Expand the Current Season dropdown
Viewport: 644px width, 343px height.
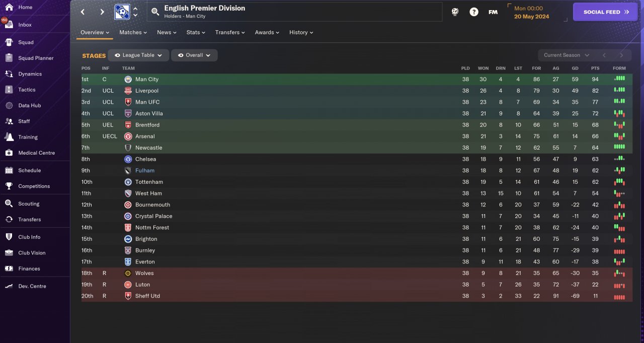[x=566, y=55]
